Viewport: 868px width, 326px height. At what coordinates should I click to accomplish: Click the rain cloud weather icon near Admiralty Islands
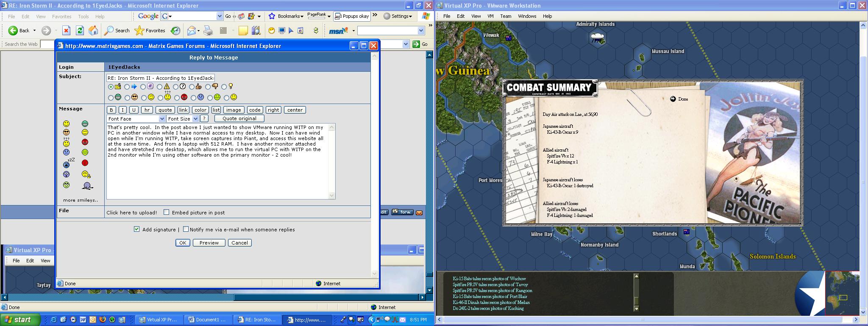598,37
